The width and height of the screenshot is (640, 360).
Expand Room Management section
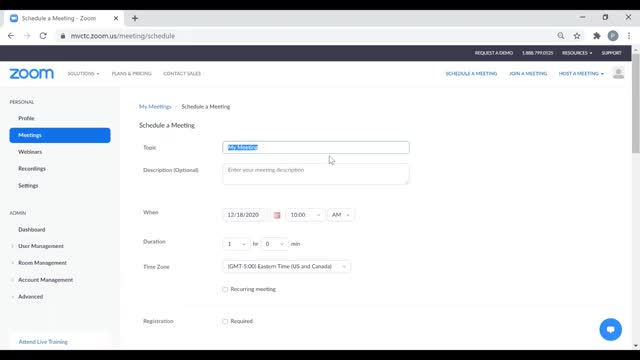[x=42, y=263]
